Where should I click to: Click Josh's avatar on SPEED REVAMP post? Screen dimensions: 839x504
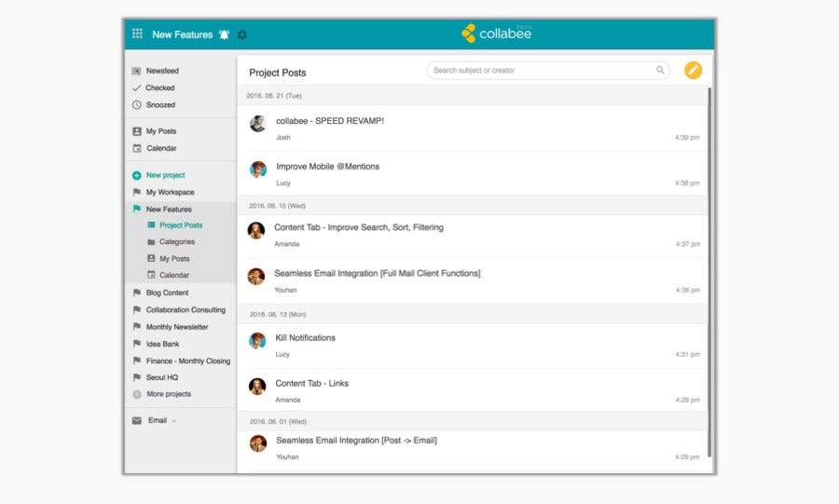[x=258, y=124]
